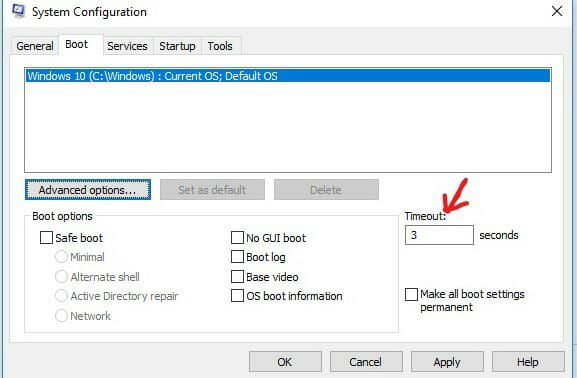This screenshot has height=378, width=577.
Task: Click into the Timeout seconds field
Action: coord(439,235)
